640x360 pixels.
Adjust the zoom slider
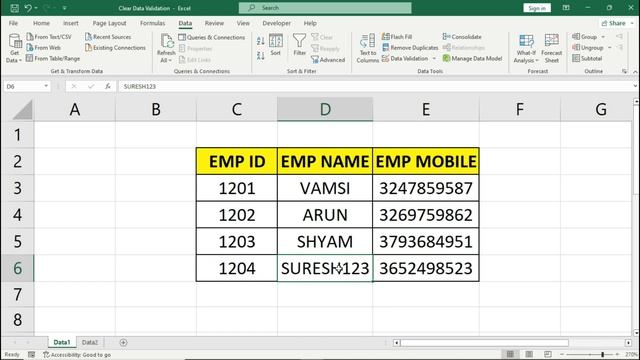602,354
